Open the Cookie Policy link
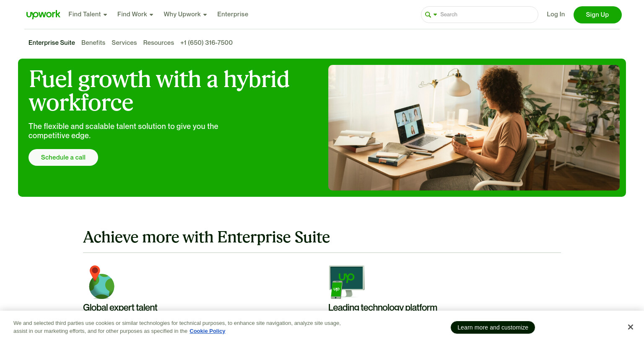 [x=207, y=331]
